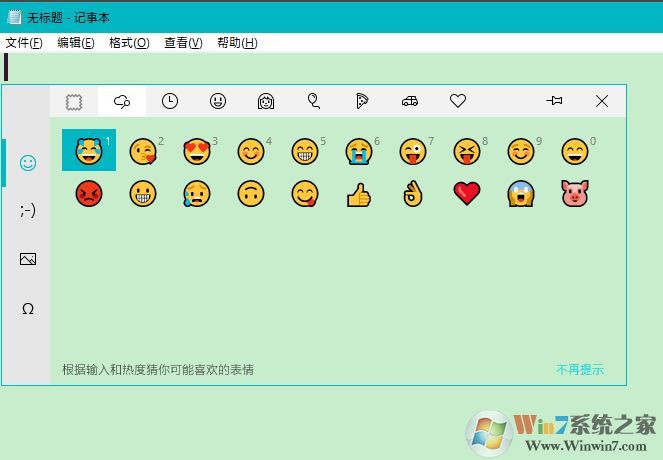Select the laughing with tears emoji numbered 1
Viewport: 663px width, 460px height.
(89, 150)
